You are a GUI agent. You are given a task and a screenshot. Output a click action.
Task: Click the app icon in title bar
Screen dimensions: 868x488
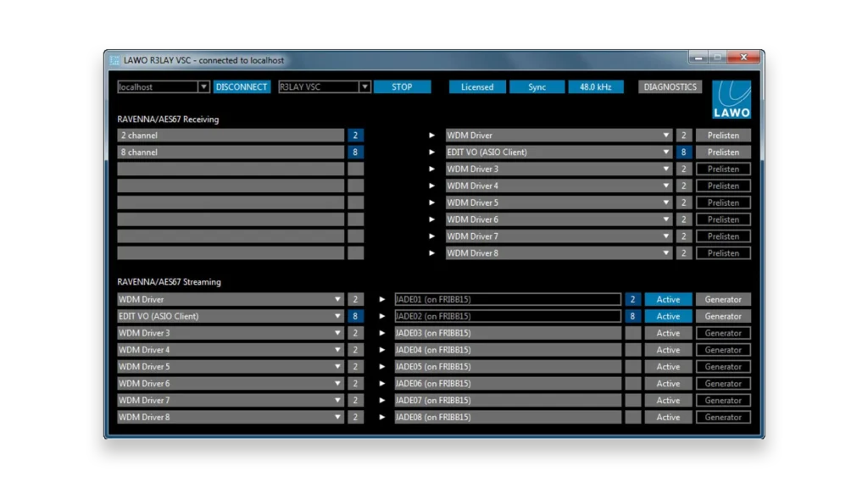(x=114, y=60)
